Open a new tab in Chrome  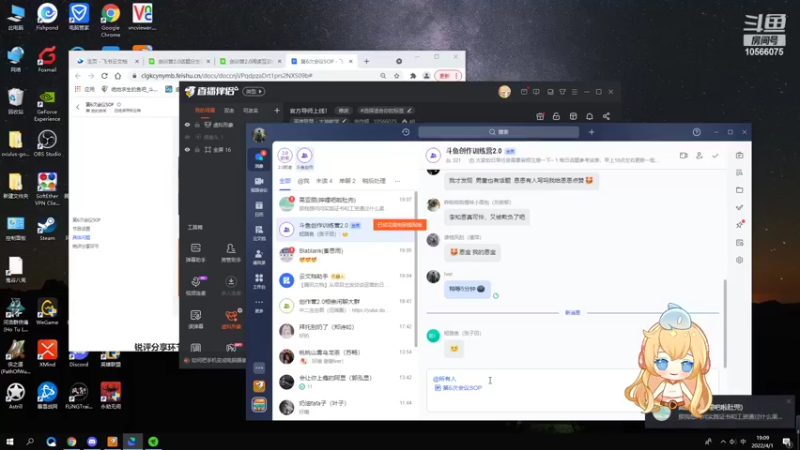[x=366, y=61]
